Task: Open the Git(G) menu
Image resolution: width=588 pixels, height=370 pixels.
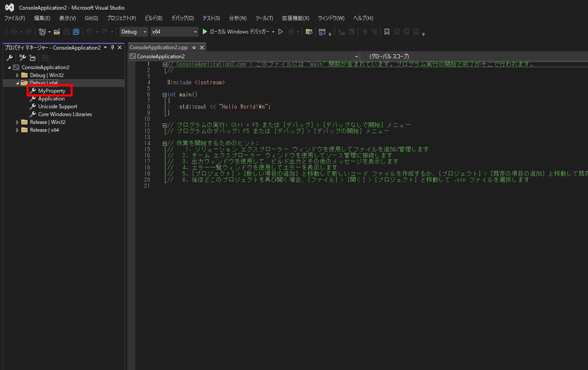Action: [x=91, y=18]
